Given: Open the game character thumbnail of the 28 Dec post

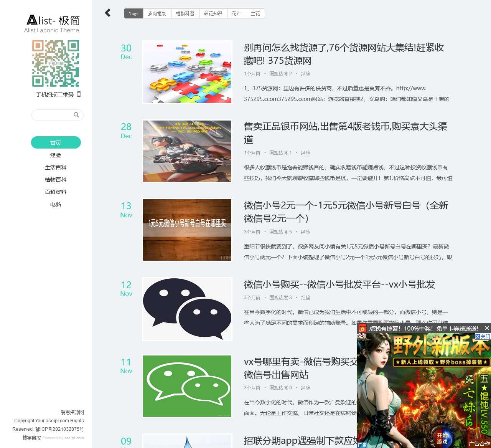Looking at the screenshot, I should (187, 151).
